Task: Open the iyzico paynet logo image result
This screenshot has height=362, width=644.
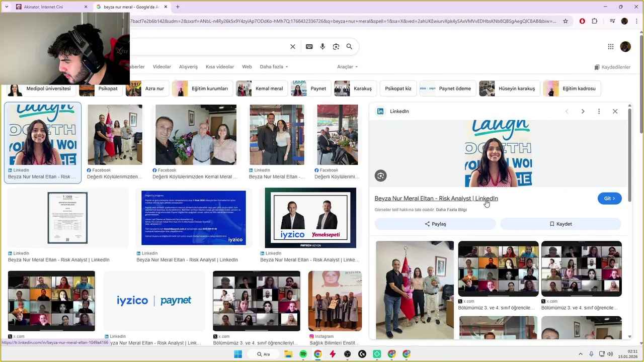Action: tap(154, 301)
